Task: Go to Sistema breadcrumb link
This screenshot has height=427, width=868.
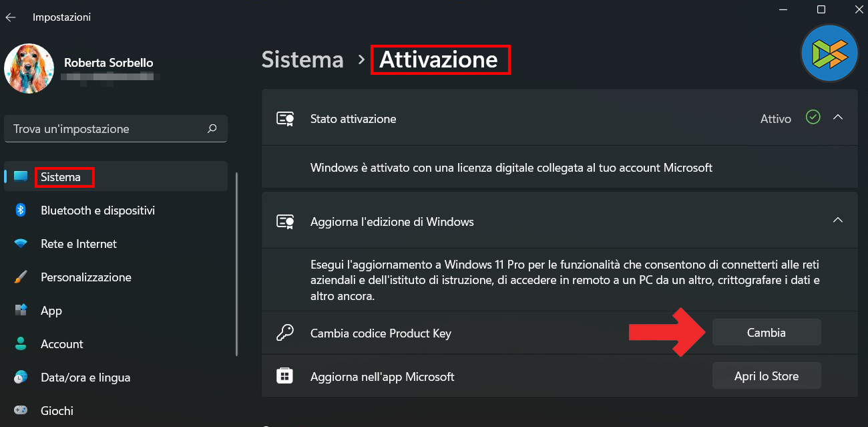Action: (x=302, y=59)
